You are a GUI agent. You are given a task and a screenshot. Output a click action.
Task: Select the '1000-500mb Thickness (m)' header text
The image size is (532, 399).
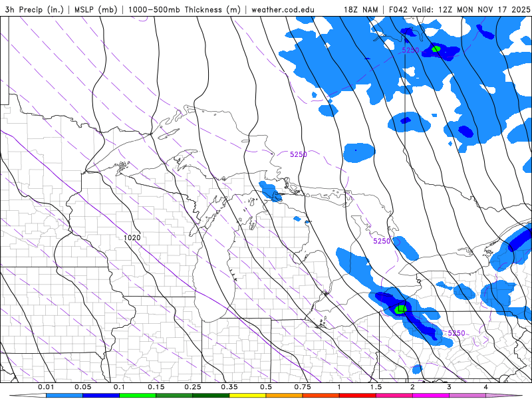[x=184, y=9]
